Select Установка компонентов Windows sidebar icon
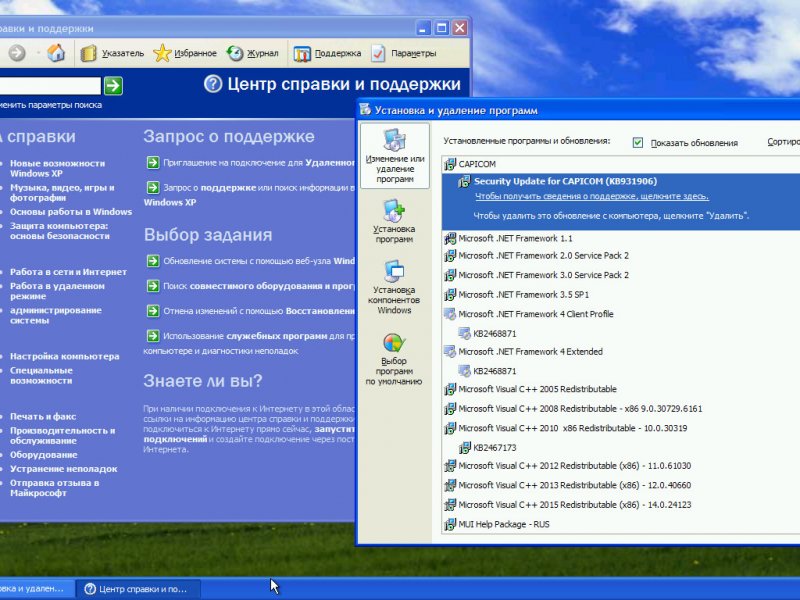 click(394, 287)
